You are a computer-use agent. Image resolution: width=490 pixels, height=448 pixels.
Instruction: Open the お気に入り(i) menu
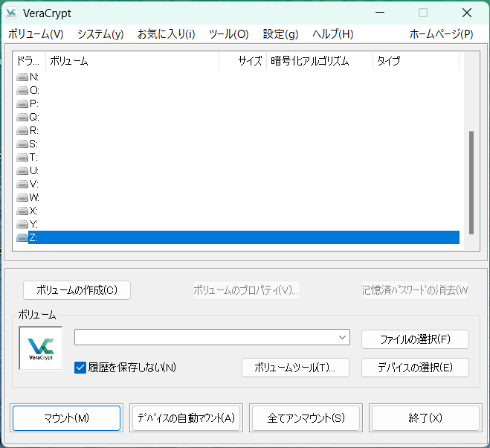tap(166, 34)
